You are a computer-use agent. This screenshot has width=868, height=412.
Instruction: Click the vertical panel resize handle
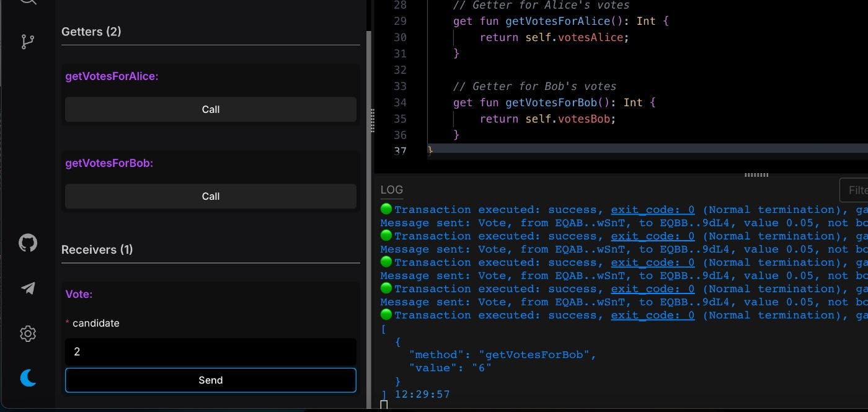(373, 120)
